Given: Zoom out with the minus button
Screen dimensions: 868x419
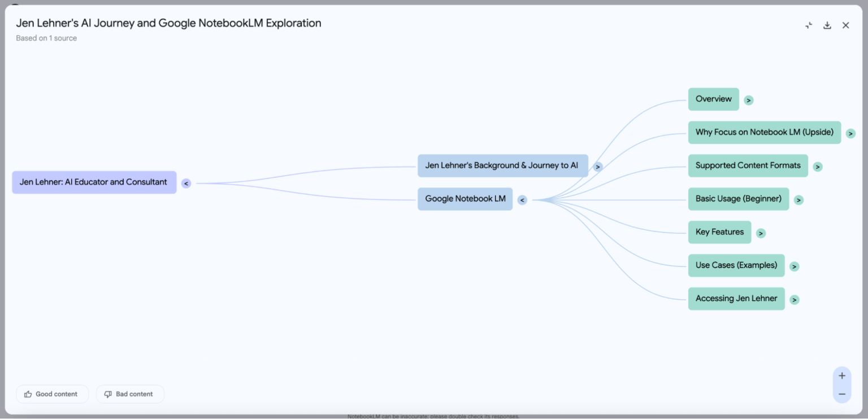Looking at the screenshot, I should coord(842,394).
